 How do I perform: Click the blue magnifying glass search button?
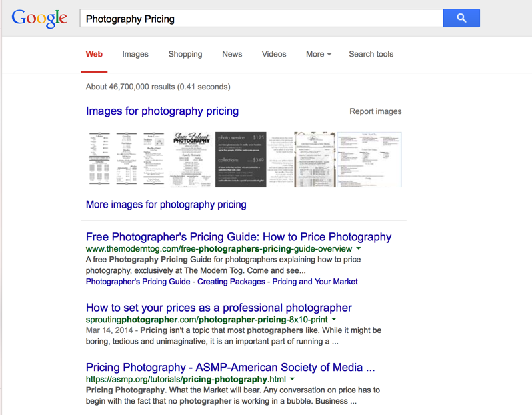(x=461, y=18)
